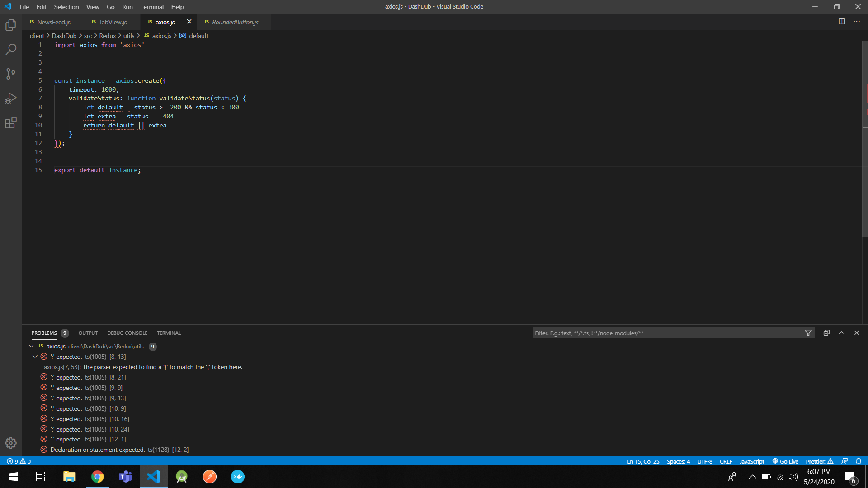
Task: Toggle maximize panel size arrow
Action: tap(841, 333)
